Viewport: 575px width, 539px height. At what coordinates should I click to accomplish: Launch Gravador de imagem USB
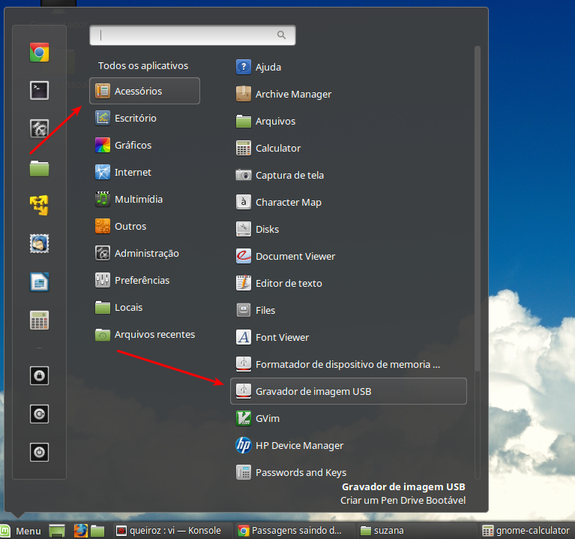tap(348, 391)
